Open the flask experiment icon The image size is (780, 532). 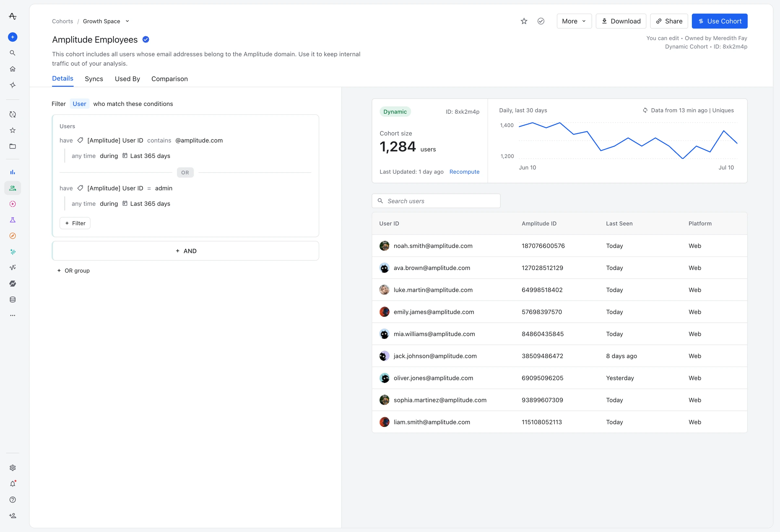pyautogui.click(x=12, y=220)
